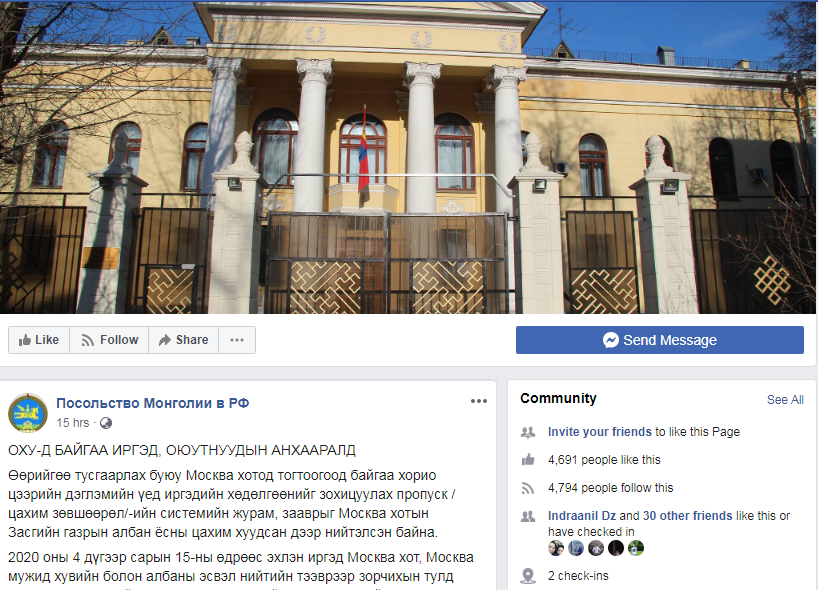Image resolution: width=818 pixels, height=590 pixels.
Task: Invite your friends to like this Page
Action: pos(599,432)
